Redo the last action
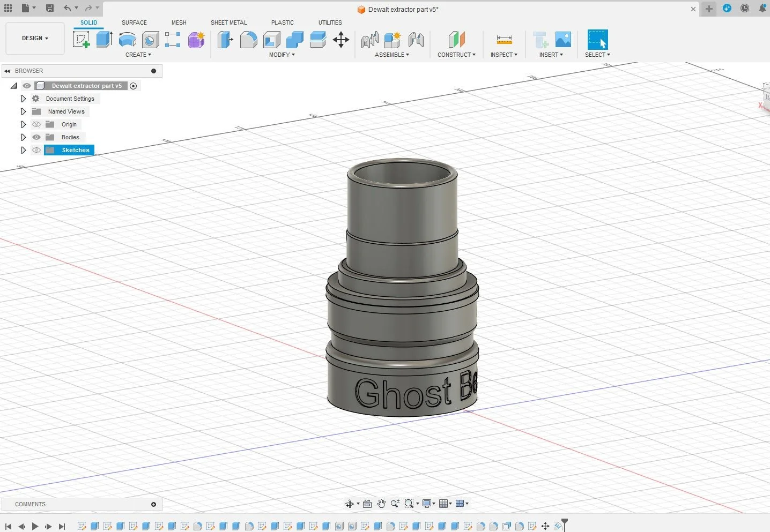The height and width of the screenshot is (532, 770). [x=88, y=8]
